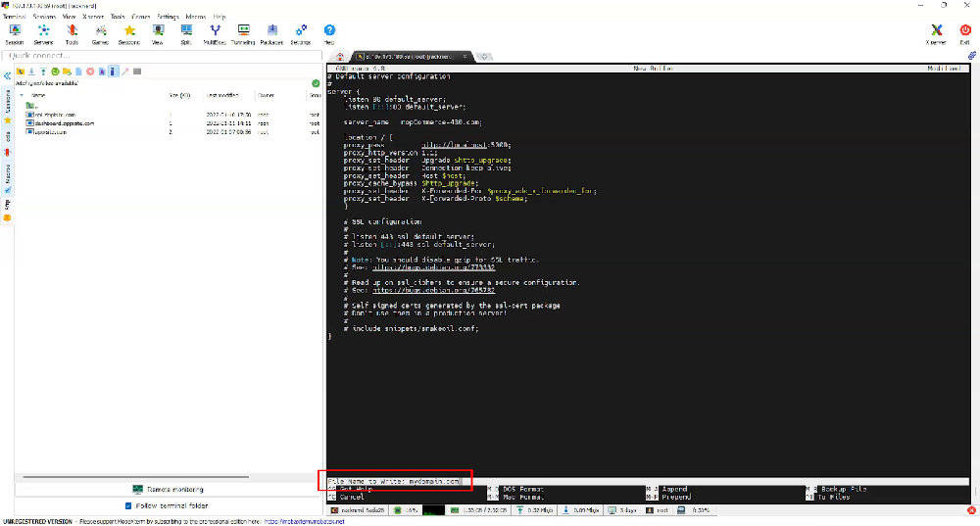Viewport: 980px width, 526px height.
Task: Collapse the sidebar with double chevron
Action: coord(7,75)
